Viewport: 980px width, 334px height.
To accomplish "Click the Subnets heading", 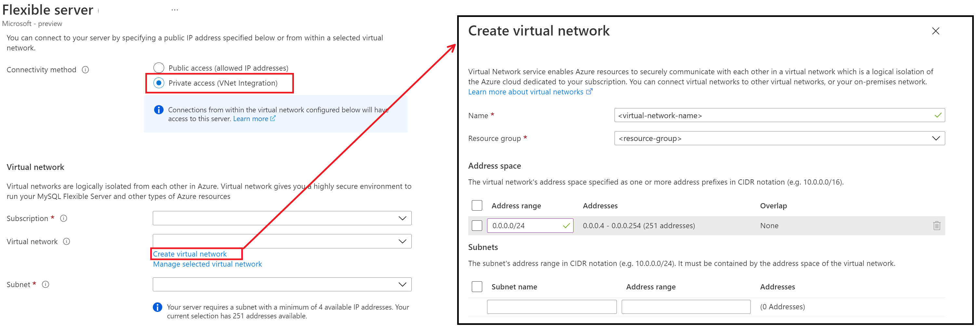I will (483, 247).
